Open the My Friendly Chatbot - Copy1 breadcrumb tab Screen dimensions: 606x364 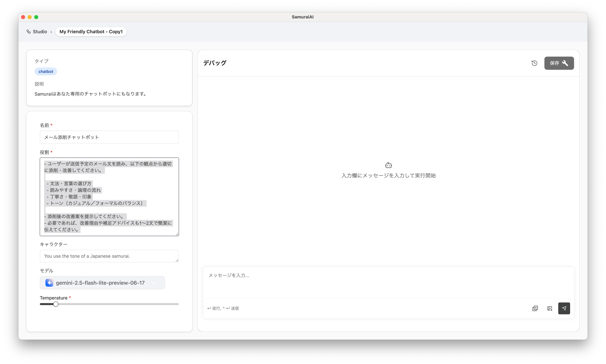pos(91,32)
